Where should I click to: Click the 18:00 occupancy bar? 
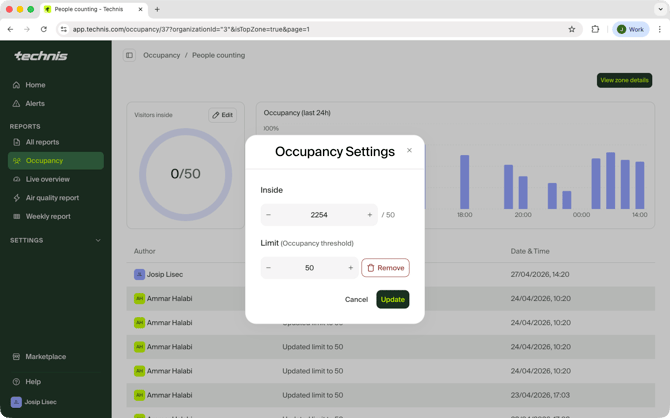click(x=464, y=182)
